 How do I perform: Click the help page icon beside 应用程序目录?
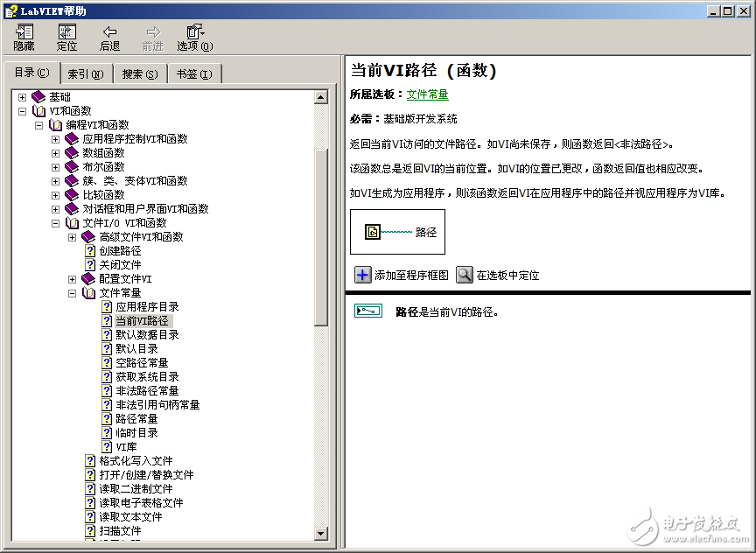click(107, 306)
